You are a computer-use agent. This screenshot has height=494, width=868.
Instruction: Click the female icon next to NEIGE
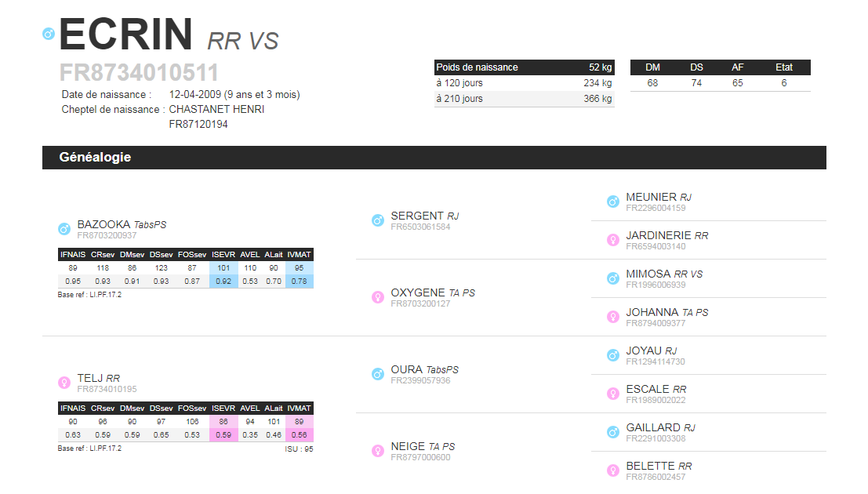pyautogui.click(x=378, y=451)
